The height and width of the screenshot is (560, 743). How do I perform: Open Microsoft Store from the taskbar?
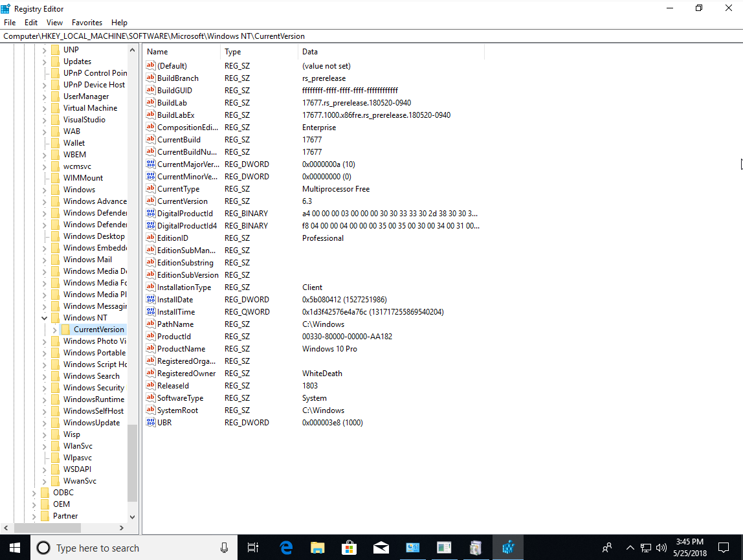(x=349, y=548)
